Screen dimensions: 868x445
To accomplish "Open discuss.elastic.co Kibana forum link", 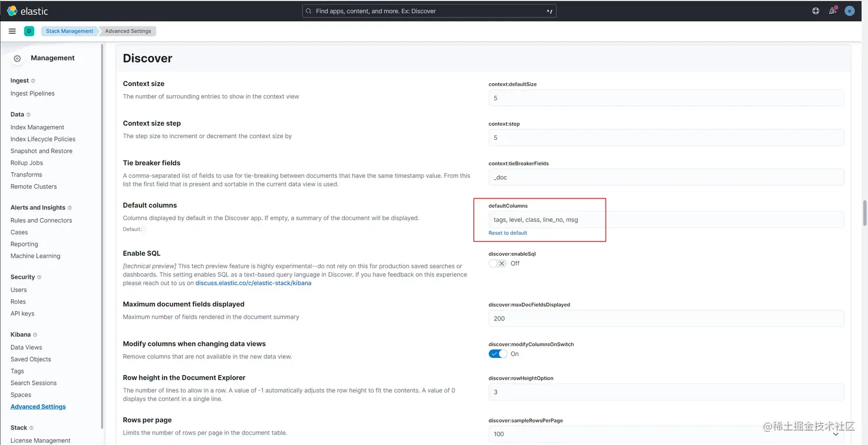I will (x=253, y=283).
